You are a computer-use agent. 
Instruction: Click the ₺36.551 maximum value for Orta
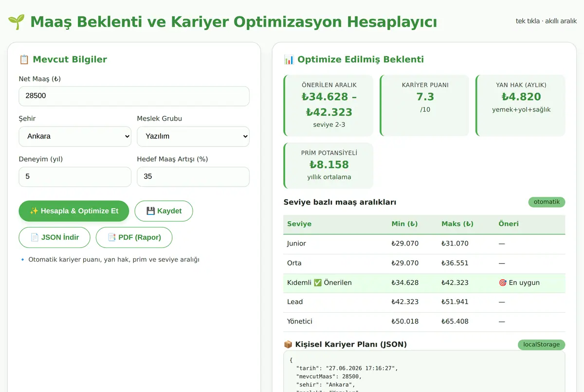(x=455, y=263)
